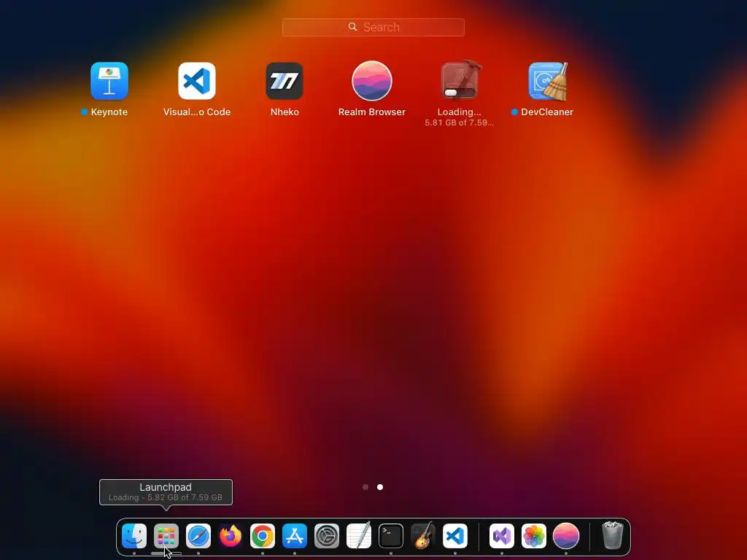Open the Nheko app icon
This screenshot has width=747, height=560.
pyautogui.click(x=285, y=81)
